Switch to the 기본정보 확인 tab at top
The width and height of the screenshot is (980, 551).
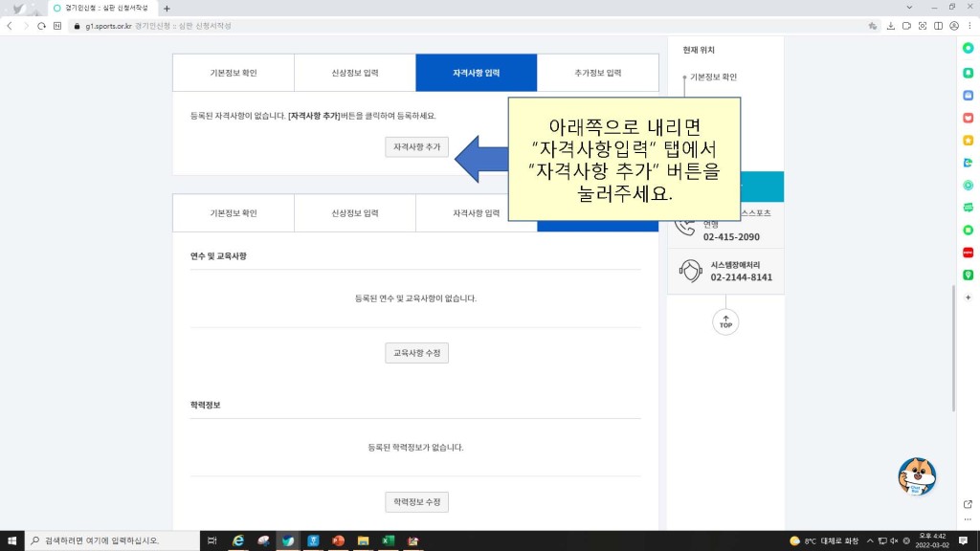tap(234, 73)
